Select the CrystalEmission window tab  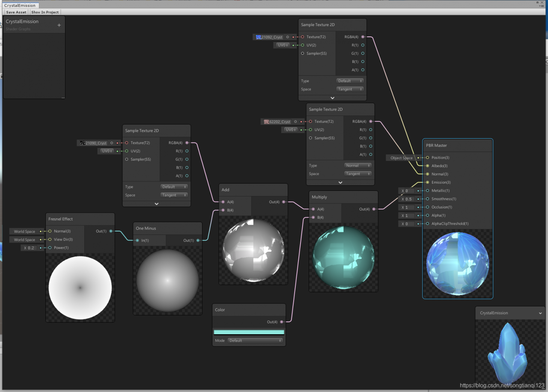coord(20,6)
